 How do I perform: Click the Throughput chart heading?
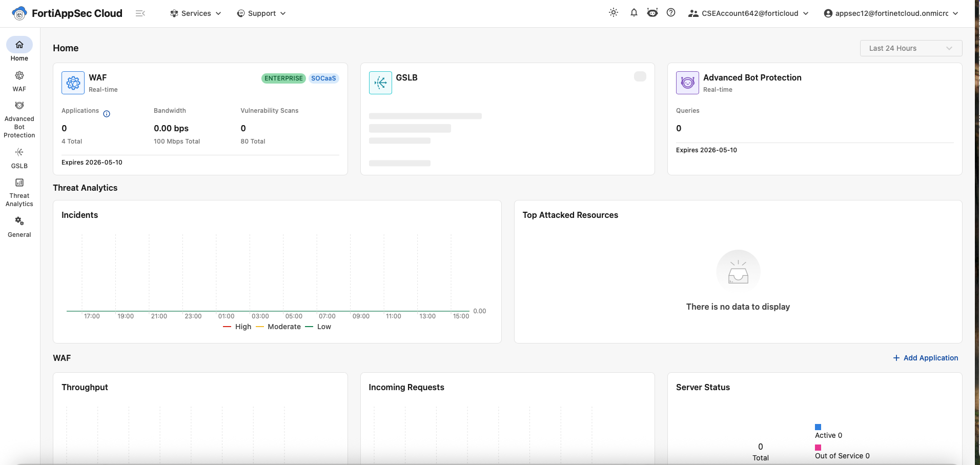coord(85,387)
